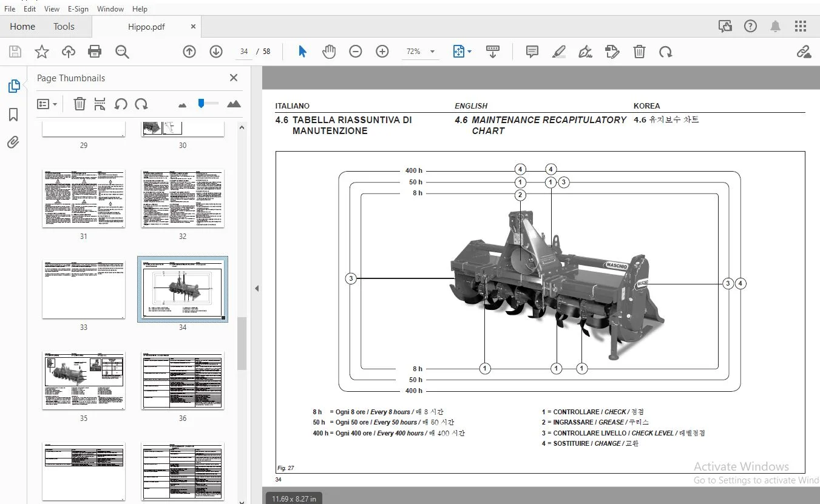Go to next page arrow
820x504 pixels.
(x=216, y=52)
